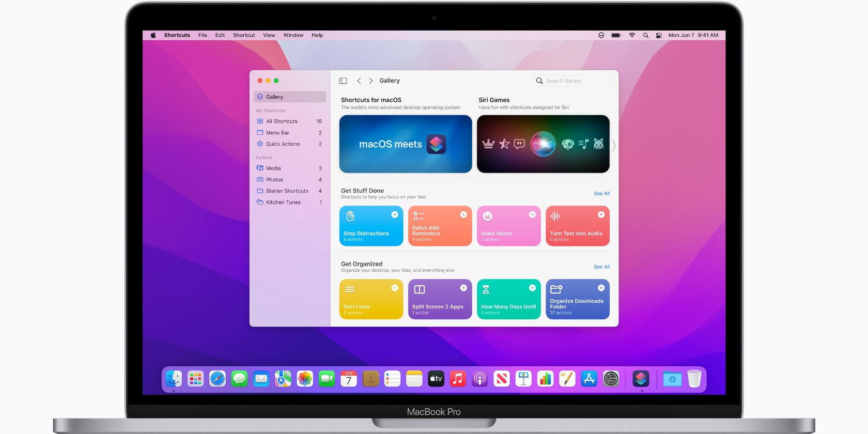Go forward with the right chevron
Image resolution: width=868 pixels, height=434 pixels.
(x=371, y=81)
